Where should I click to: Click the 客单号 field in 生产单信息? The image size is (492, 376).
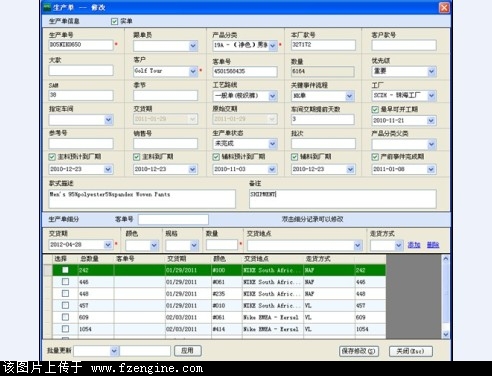(x=245, y=71)
